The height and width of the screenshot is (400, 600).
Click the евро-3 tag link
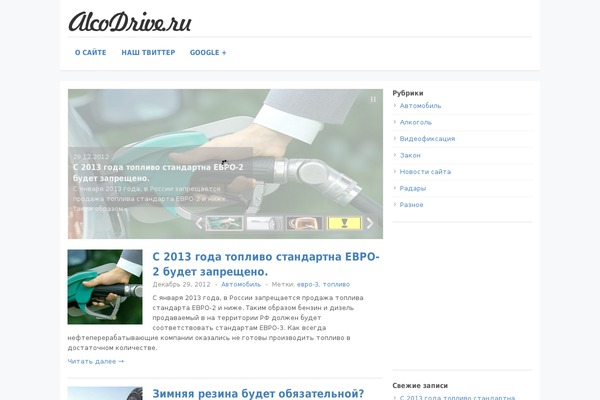(x=308, y=284)
